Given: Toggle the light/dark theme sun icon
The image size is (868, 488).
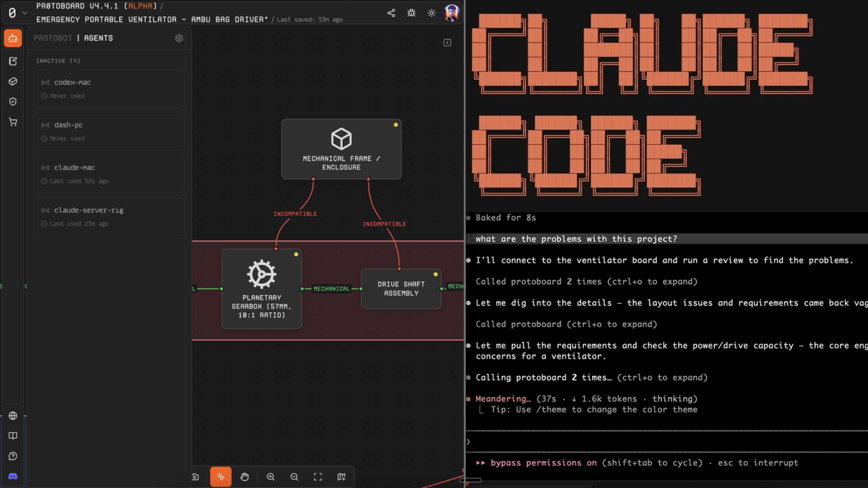Looking at the screenshot, I should click(431, 13).
